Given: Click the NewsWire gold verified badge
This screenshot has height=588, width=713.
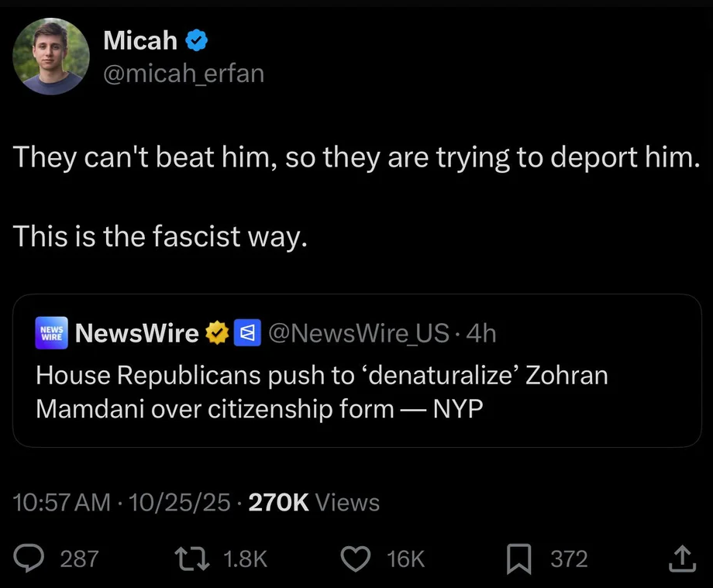Looking at the screenshot, I should click(217, 333).
